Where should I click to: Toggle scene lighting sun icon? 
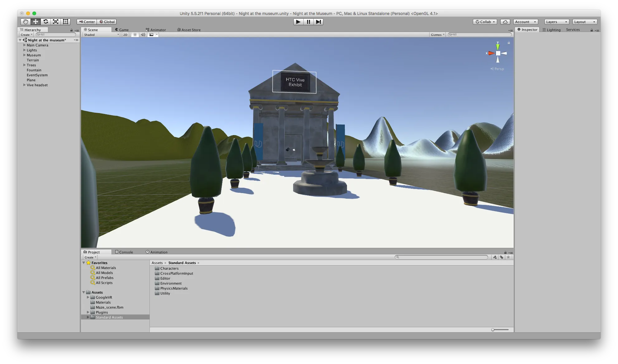point(135,35)
